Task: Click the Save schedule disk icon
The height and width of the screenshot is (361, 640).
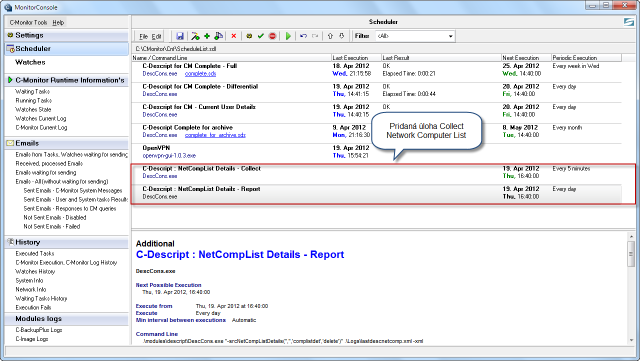Action: pos(180,36)
